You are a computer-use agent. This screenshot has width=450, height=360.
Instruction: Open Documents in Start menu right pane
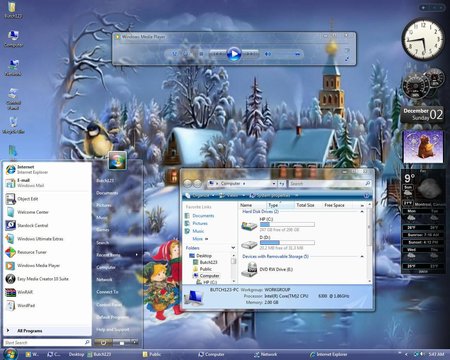(107, 193)
